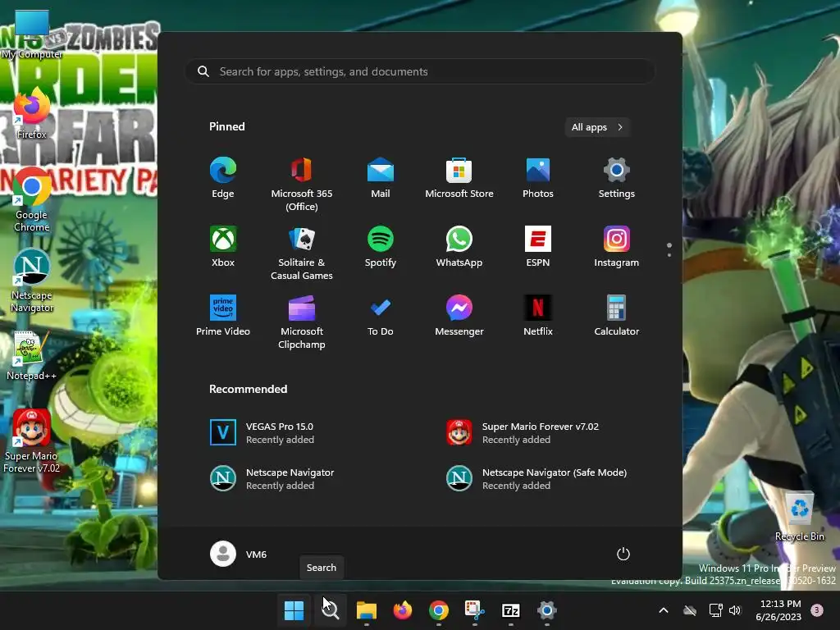Click the cloud icon in the system tray
840x630 pixels.
click(x=690, y=610)
